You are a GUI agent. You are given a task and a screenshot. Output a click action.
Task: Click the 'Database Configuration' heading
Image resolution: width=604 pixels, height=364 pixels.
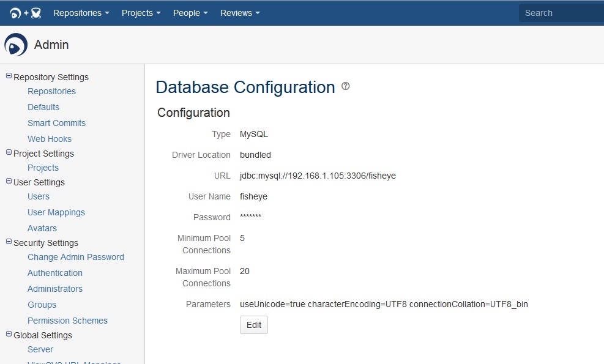tap(245, 87)
